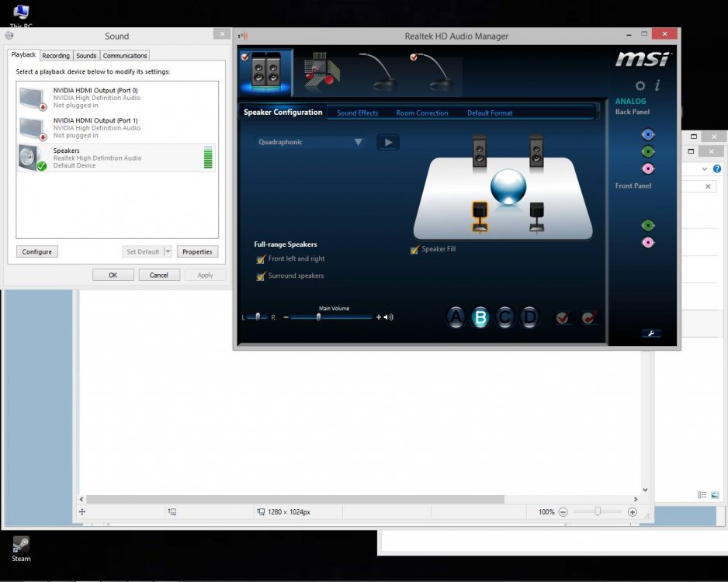The image size is (728, 582).
Task: Open the Speaker Configuration tab
Action: click(x=283, y=113)
